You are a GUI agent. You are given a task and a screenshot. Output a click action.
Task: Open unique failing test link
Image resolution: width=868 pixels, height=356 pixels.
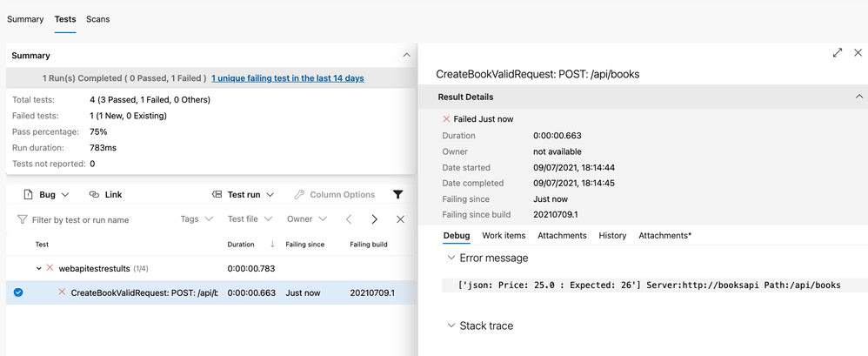[287, 78]
